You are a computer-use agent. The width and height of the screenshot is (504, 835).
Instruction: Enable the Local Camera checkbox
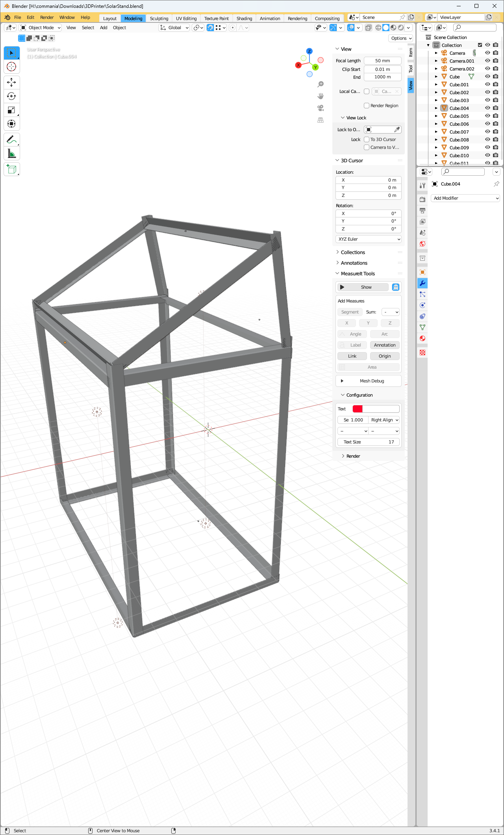pos(367,91)
